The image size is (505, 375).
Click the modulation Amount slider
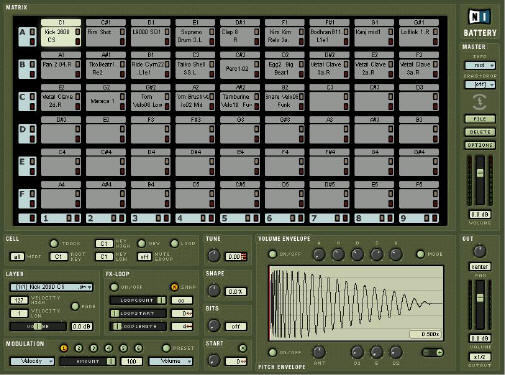point(88,361)
